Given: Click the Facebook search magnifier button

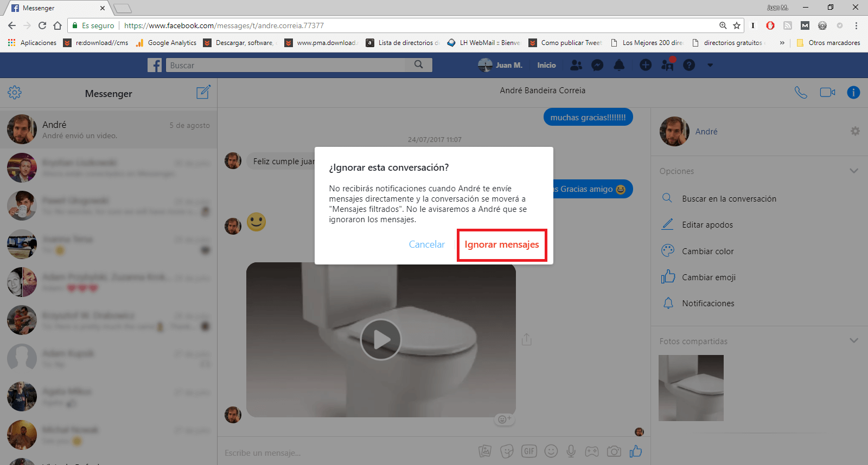Looking at the screenshot, I should (418, 65).
